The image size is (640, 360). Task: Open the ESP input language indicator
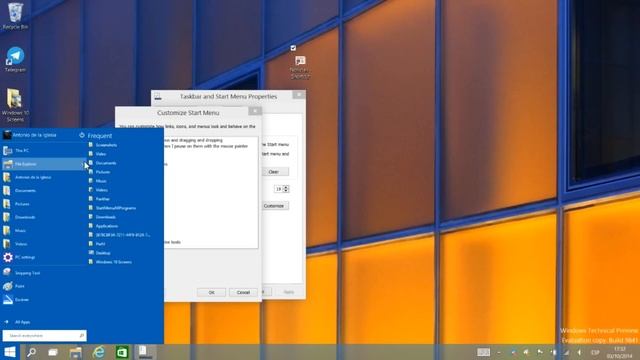point(595,352)
